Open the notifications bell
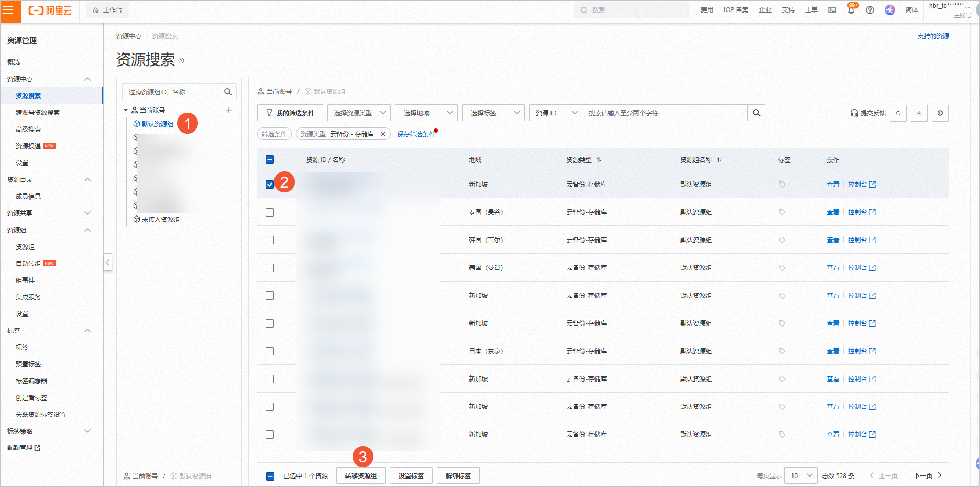Screen dimensions: 980x487 point(851,10)
